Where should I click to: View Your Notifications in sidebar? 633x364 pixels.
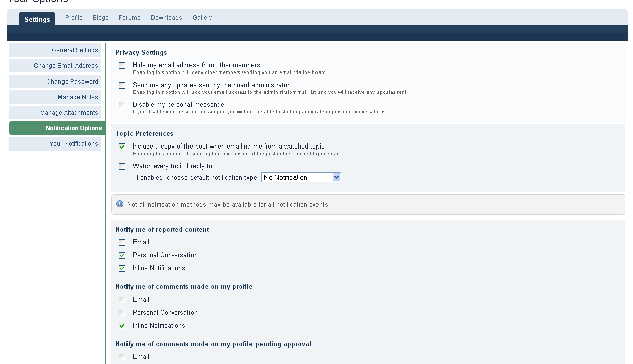[x=74, y=144]
